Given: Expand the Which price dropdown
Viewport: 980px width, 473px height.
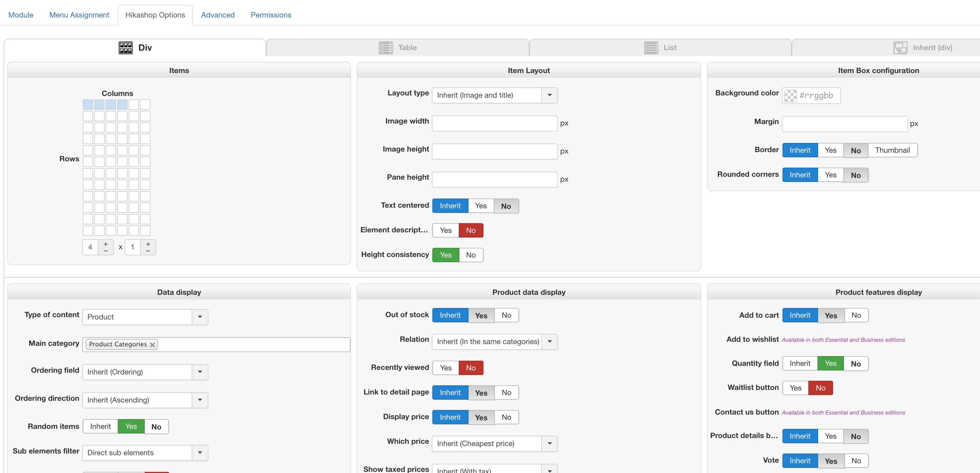Looking at the screenshot, I should tap(549, 443).
